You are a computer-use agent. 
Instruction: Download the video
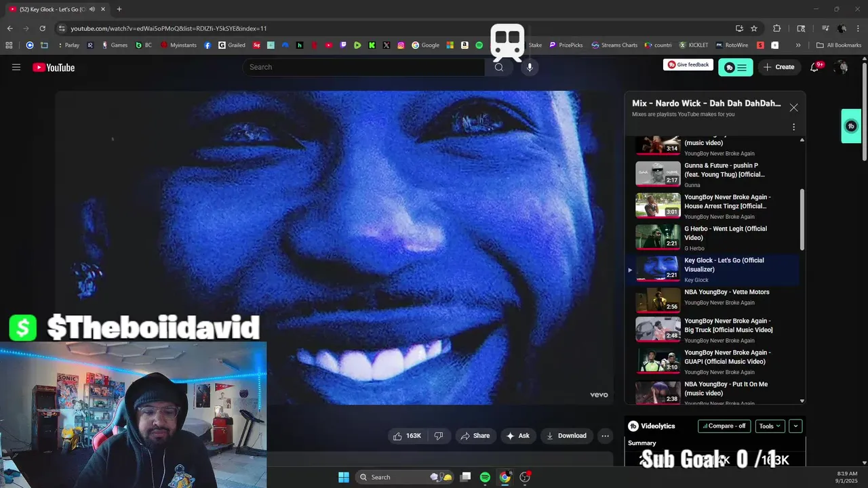[566, 436]
